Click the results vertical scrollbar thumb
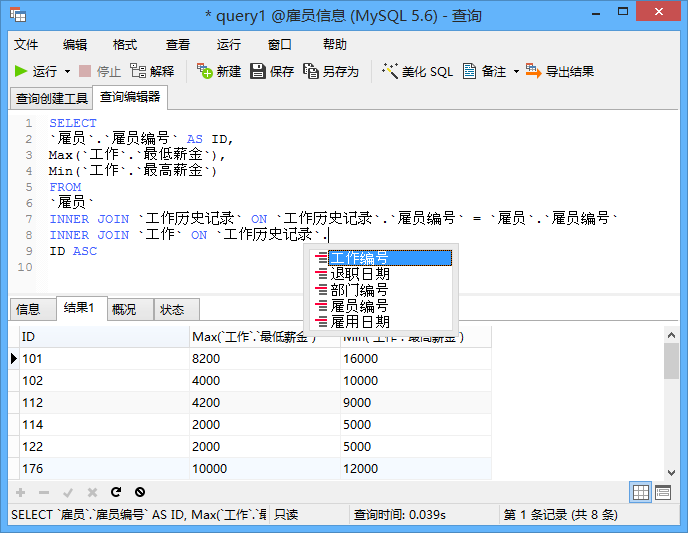The height and width of the screenshot is (533, 688). pos(671,361)
